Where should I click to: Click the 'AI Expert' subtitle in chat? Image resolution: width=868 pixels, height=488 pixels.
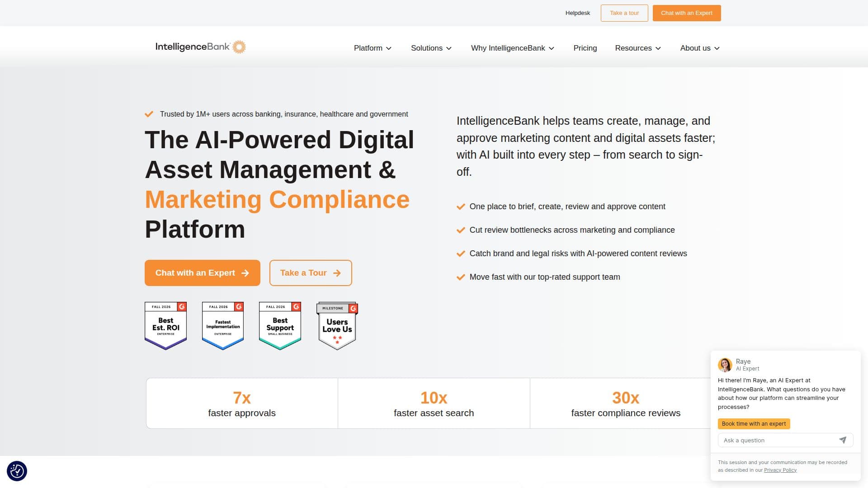tap(747, 369)
